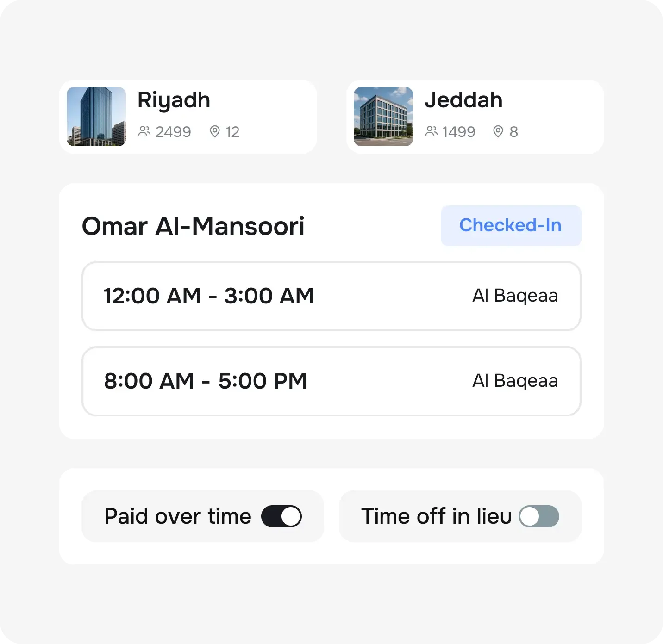Click the people count icon under Riyadh
663x644 pixels.
pos(144,132)
